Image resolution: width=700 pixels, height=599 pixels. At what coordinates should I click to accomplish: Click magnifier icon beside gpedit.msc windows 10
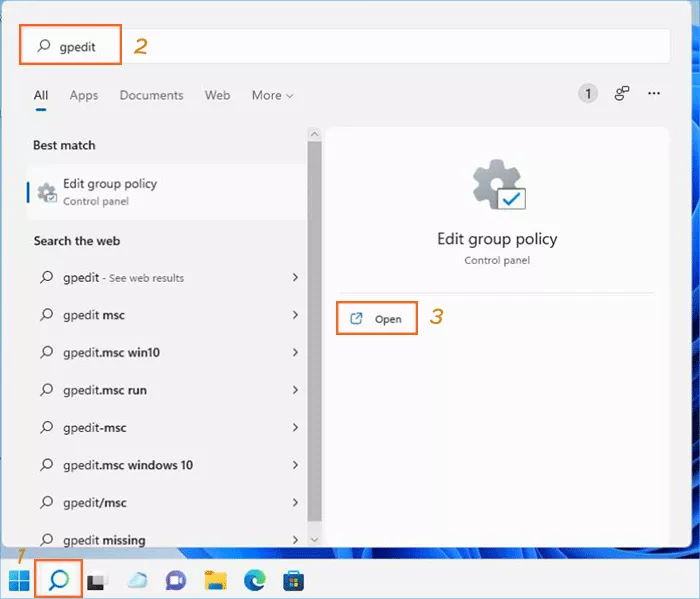click(46, 465)
